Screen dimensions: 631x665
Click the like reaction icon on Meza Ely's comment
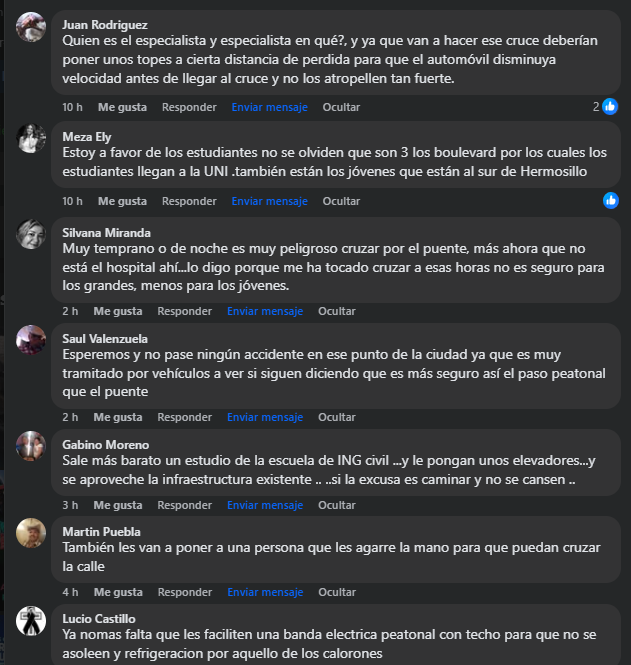tap(610, 200)
